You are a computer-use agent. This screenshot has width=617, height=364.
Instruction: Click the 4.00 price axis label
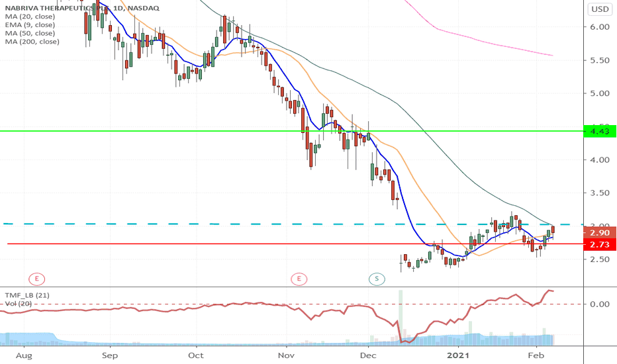click(600, 159)
